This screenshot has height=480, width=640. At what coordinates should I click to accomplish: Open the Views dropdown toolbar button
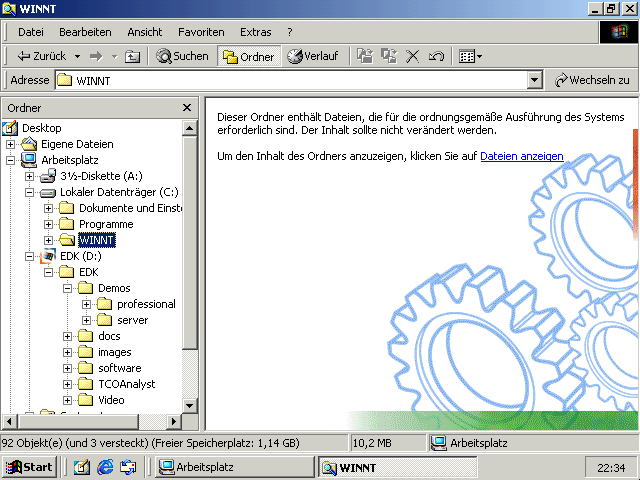coord(470,56)
